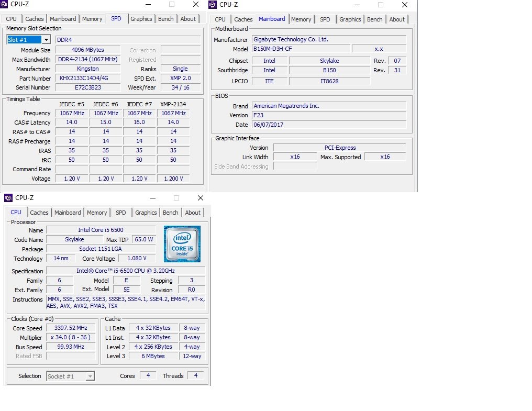
Task: Click the CPU-Z icon in CPU window title bar
Action: pyautogui.click(x=9, y=198)
